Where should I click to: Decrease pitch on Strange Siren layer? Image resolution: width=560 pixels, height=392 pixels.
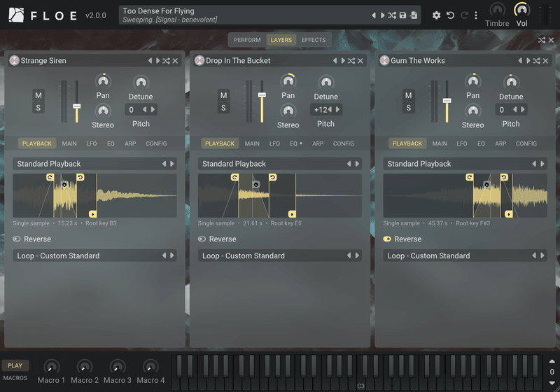(x=145, y=109)
